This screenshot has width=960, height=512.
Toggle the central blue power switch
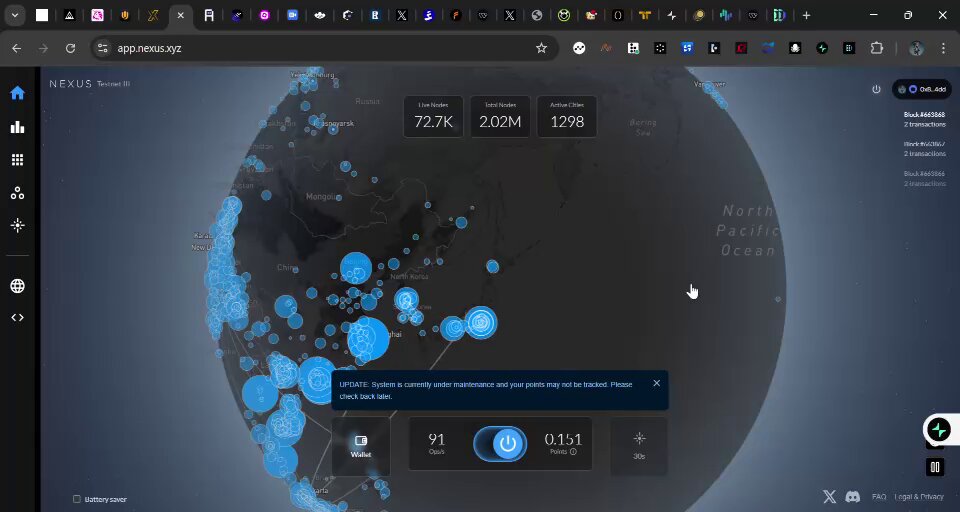coord(500,443)
